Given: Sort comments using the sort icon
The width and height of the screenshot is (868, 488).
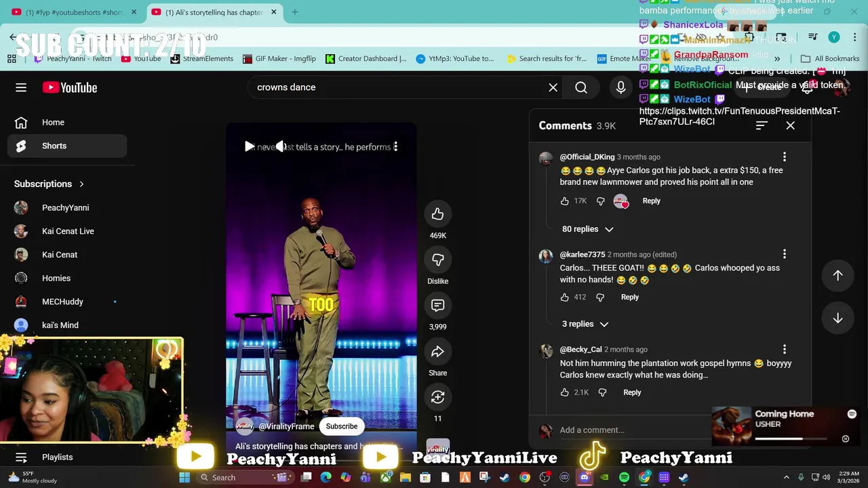Looking at the screenshot, I should pos(762,125).
